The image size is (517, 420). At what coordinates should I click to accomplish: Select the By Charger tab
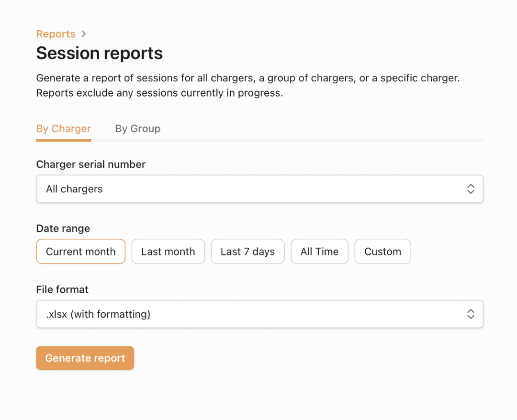point(63,128)
